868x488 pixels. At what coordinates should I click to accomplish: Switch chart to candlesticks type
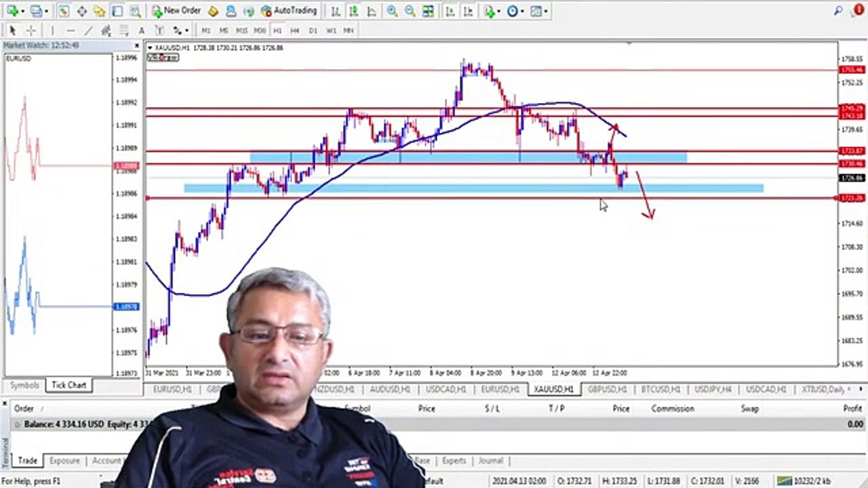click(353, 11)
